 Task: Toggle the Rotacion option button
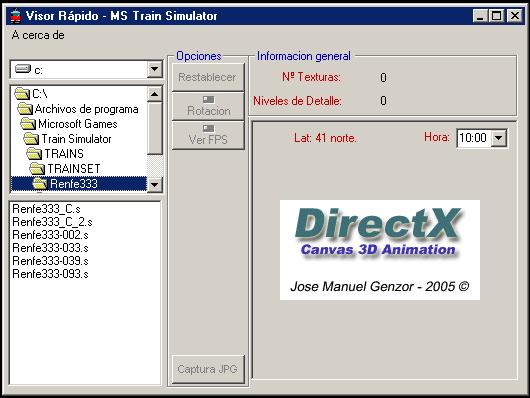[x=208, y=106]
